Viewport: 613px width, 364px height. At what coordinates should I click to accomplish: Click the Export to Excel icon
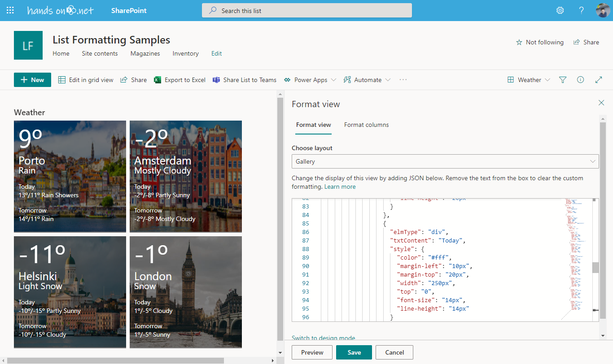click(158, 80)
